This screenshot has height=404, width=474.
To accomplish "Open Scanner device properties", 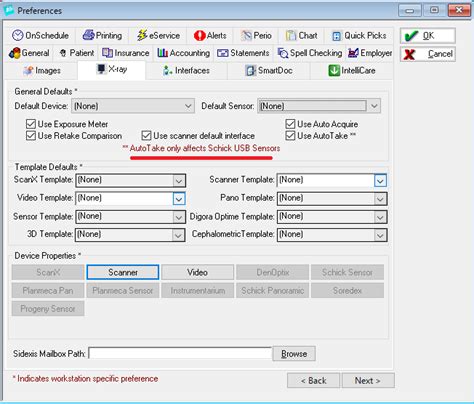I will pyautogui.click(x=123, y=272).
